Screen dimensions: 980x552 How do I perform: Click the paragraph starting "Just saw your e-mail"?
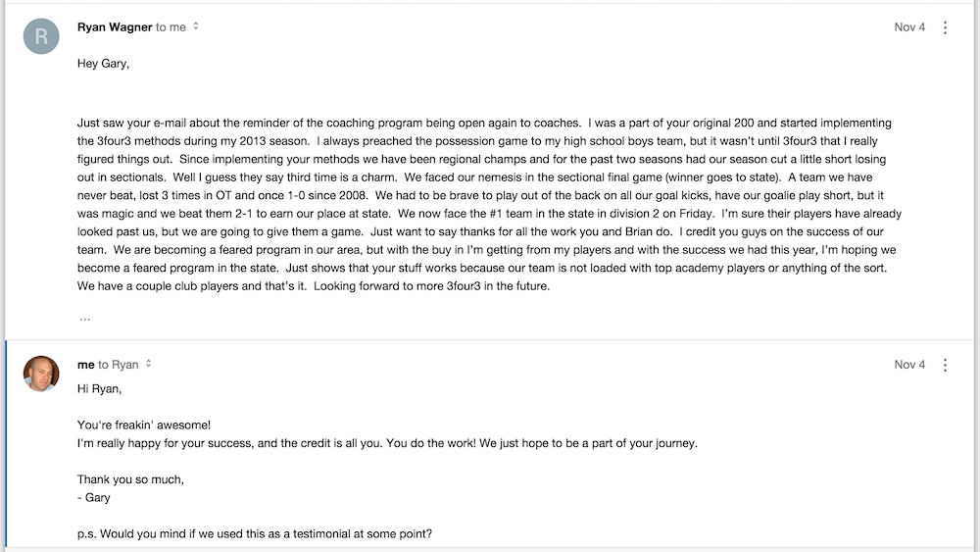click(489, 204)
